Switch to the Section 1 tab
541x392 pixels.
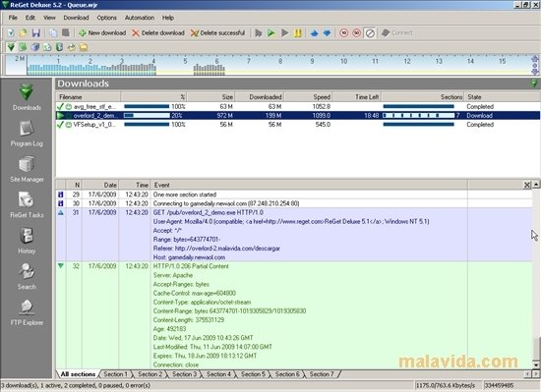click(115, 374)
